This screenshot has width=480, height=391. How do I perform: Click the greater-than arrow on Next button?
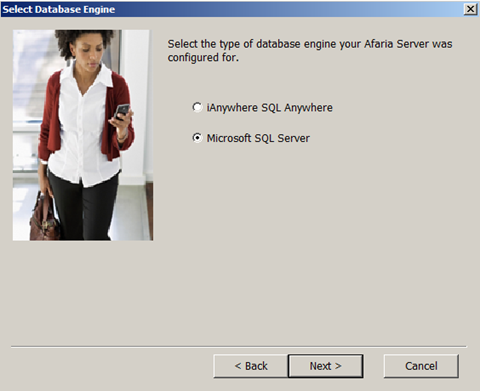tap(338, 366)
